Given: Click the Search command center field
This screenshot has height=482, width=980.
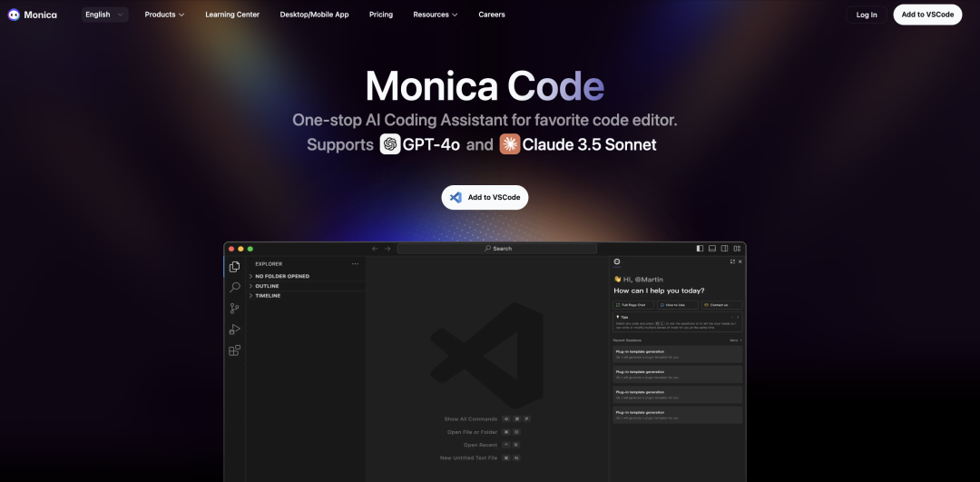Looking at the screenshot, I should pos(497,248).
